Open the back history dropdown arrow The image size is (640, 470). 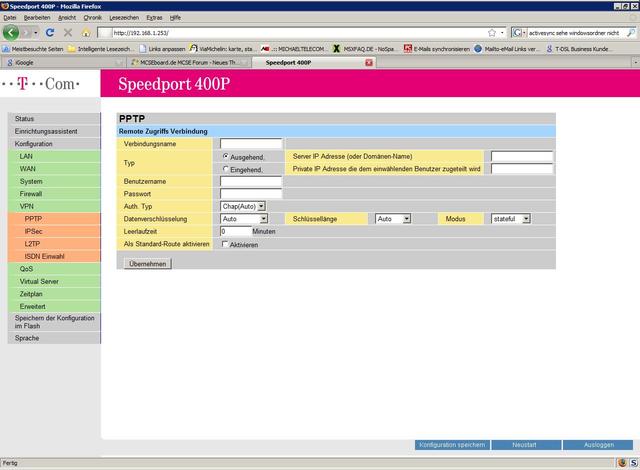(36, 33)
